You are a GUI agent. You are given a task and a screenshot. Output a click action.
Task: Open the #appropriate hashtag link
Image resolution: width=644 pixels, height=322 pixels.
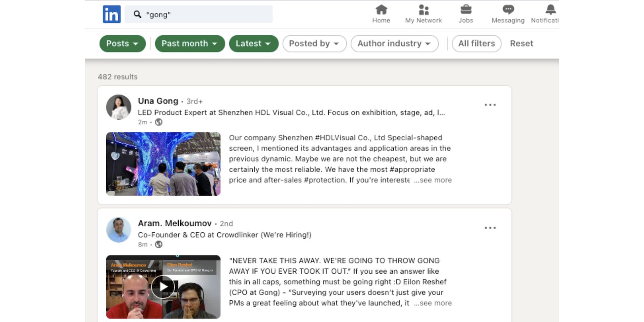coord(412,169)
